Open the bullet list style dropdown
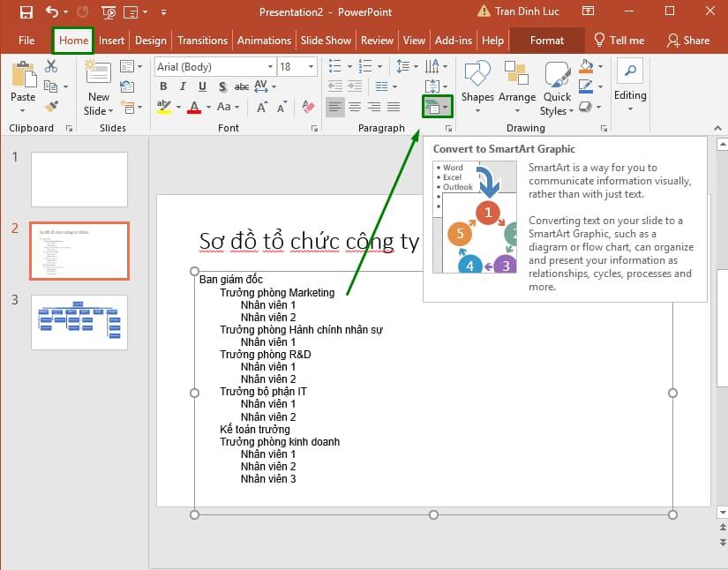Viewport: 728px width, 570px height. [x=349, y=66]
